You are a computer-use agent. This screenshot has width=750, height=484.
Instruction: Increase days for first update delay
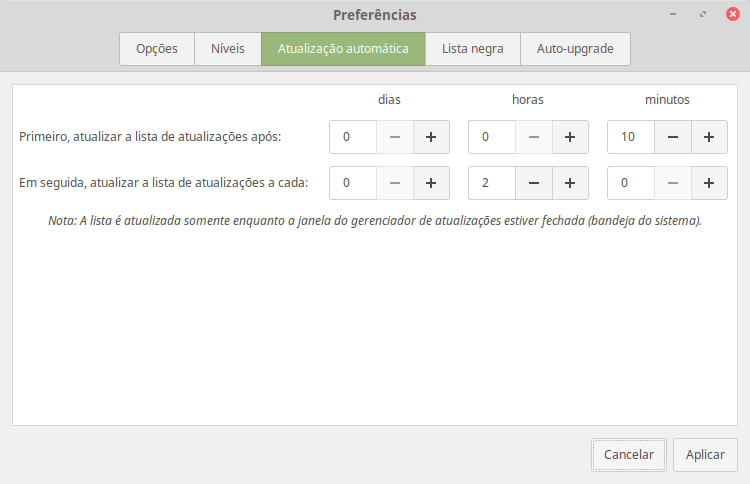tap(431, 137)
